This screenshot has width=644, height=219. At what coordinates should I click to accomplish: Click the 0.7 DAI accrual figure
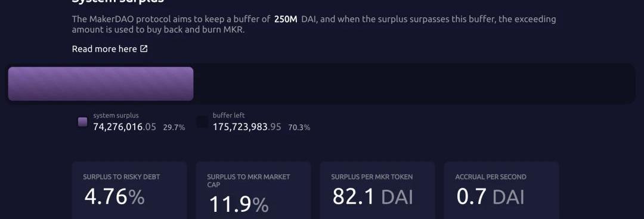(490, 196)
